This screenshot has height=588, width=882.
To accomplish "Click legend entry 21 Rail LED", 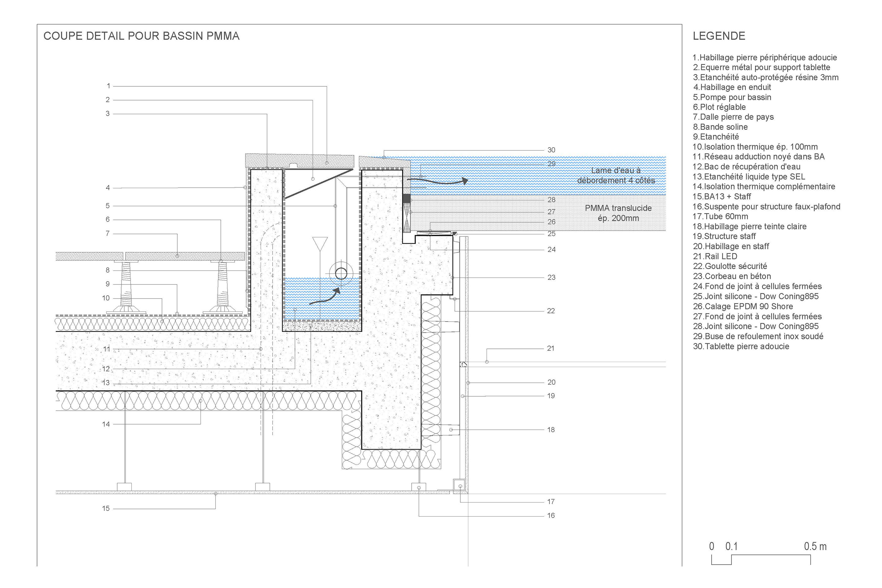I will coord(715,257).
